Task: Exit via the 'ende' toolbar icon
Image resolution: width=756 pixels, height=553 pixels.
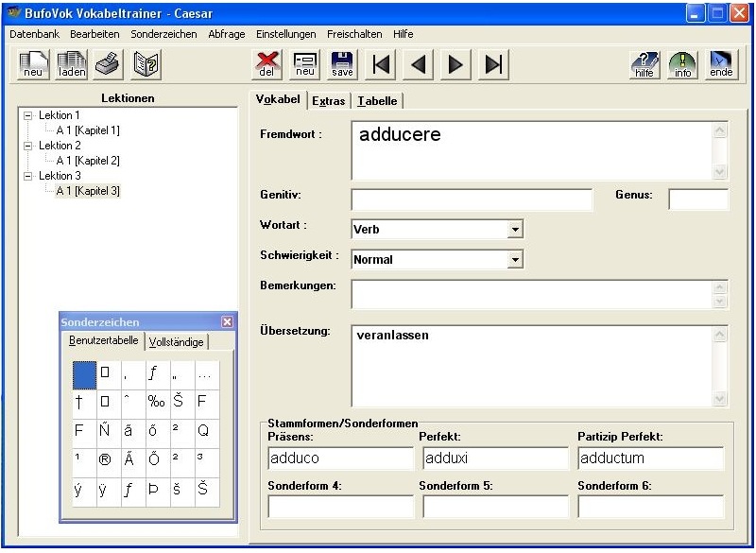Action: [721, 64]
